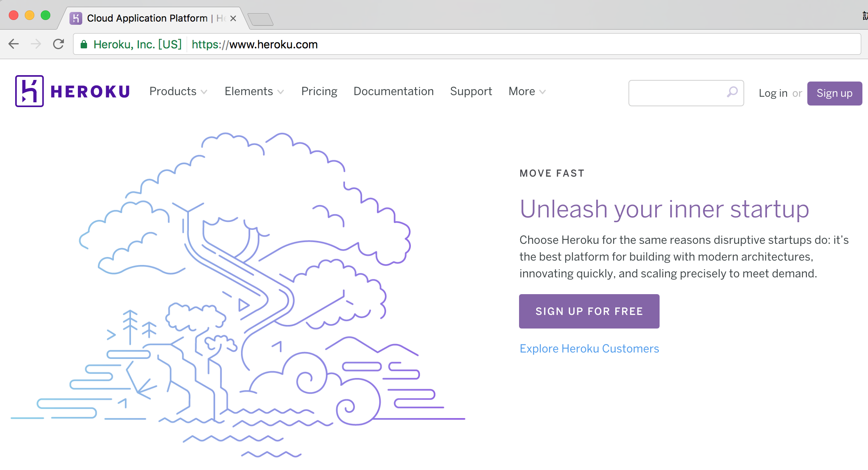Click the green secure lock icon

click(x=84, y=44)
